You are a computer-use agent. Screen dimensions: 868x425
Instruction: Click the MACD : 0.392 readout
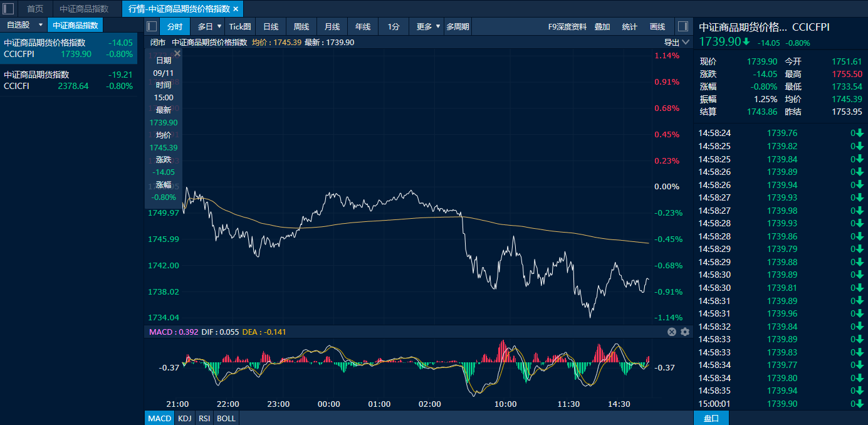172,332
